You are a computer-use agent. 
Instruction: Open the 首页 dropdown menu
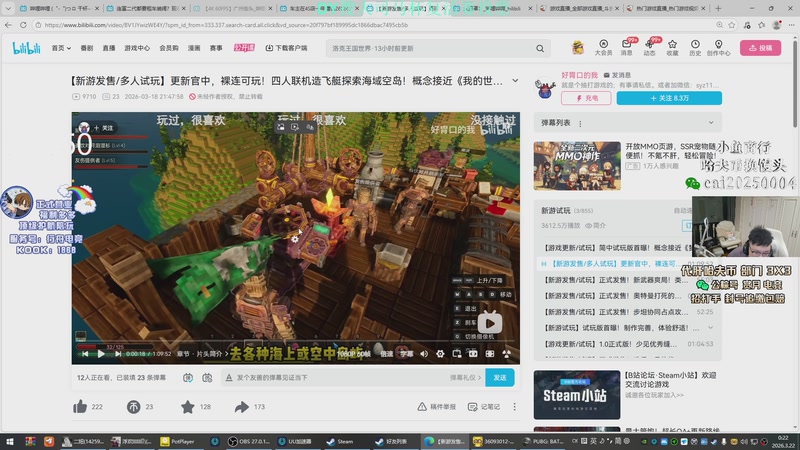[61, 48]
